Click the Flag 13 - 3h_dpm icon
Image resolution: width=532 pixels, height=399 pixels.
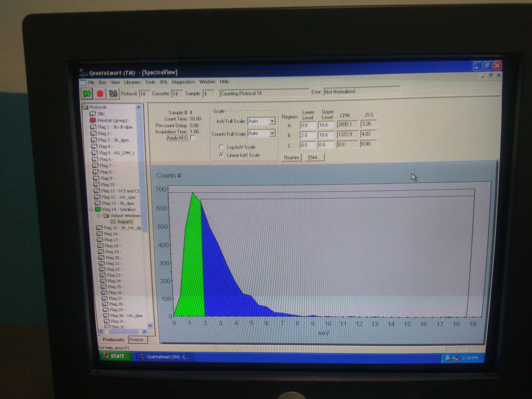[x=98, y=203]
